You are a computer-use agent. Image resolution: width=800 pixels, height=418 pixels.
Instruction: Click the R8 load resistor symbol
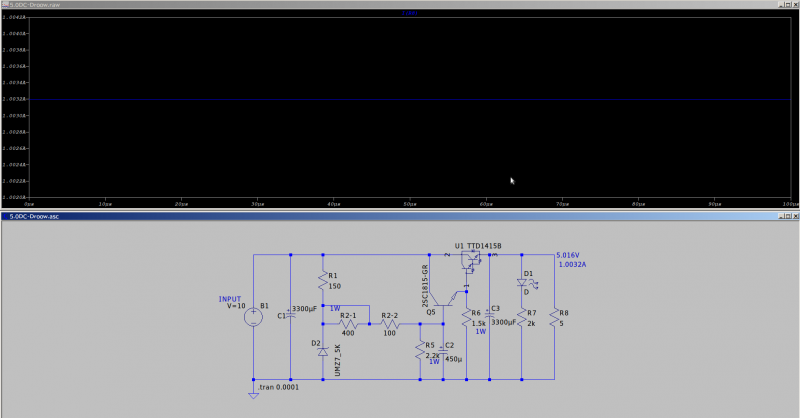[553, 316]
